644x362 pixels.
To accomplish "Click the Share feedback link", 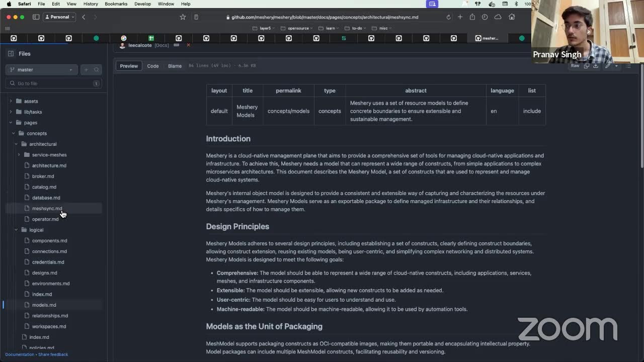I will (x=53, y=354).
